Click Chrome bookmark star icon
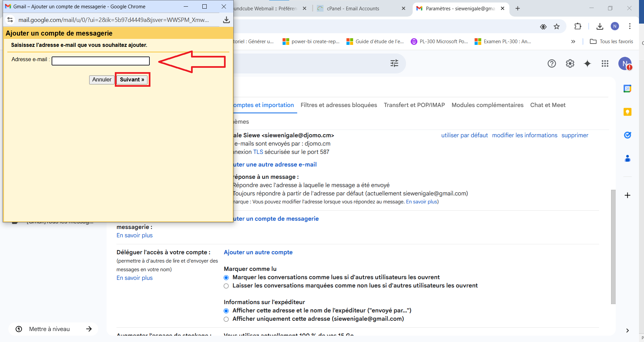This screenshot has height=342, width=644. coord(556,27)
